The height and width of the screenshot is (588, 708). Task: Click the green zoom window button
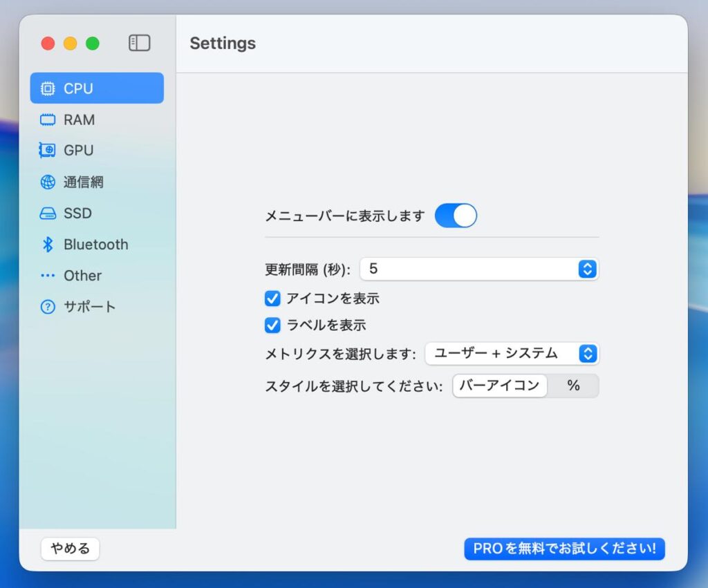pos(93,44)
